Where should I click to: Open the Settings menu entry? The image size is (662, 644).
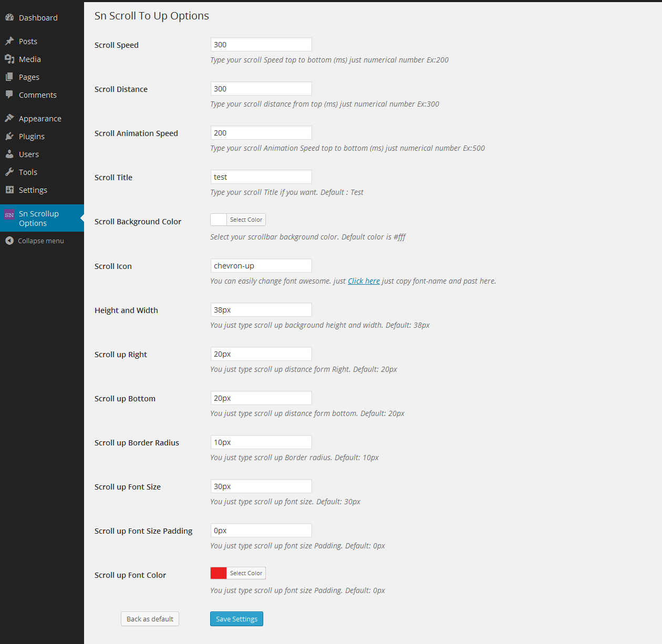coord(42,190)
